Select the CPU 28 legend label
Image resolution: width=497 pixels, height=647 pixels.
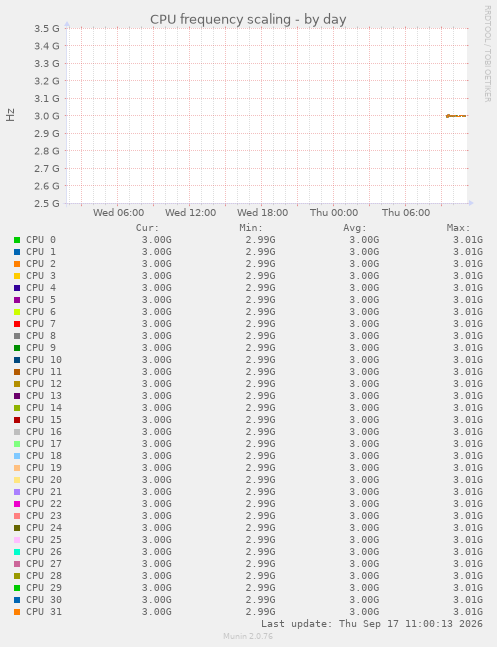pyautogui.click(x=44, y=576)
